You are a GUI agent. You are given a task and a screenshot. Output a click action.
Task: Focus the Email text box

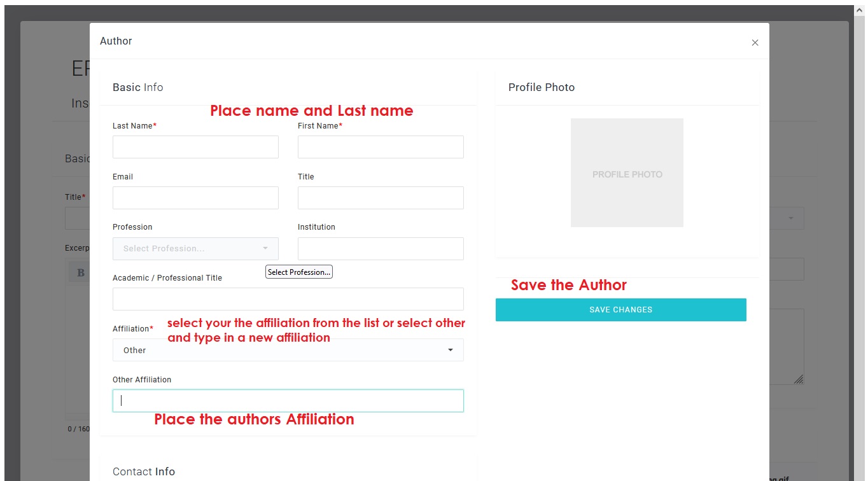[195, 198]
